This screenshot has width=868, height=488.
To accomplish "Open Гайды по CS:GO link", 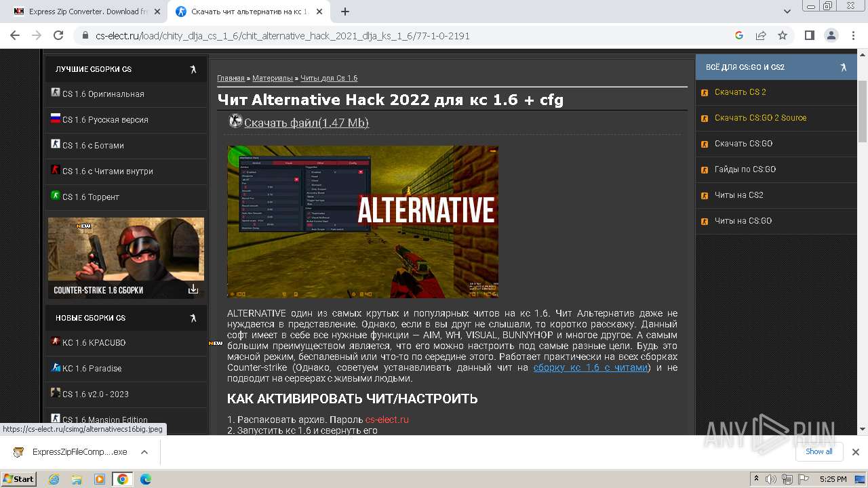I will tap(745, 169).
